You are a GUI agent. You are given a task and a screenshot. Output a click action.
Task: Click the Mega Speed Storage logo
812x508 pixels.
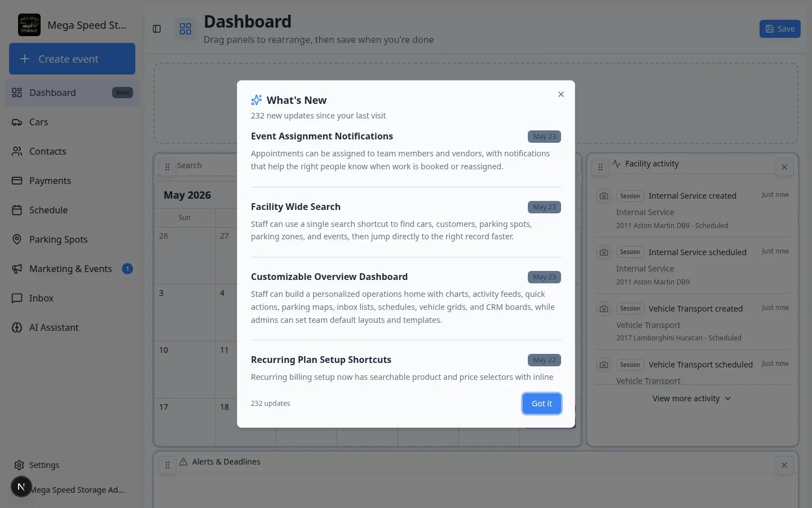pos(29,25)
